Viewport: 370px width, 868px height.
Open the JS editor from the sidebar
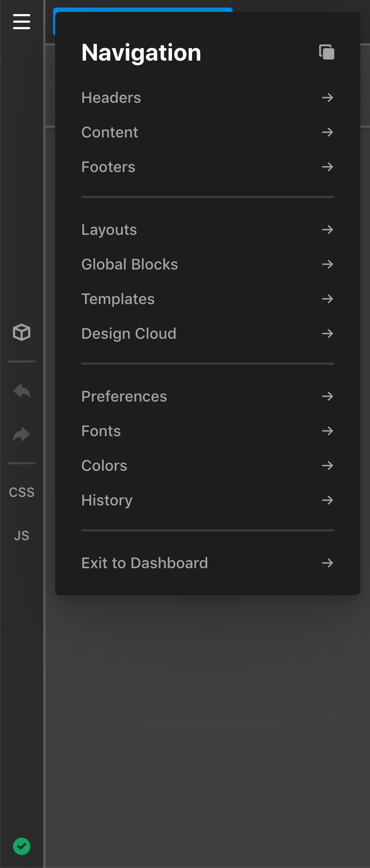click(x=21, y=535)
